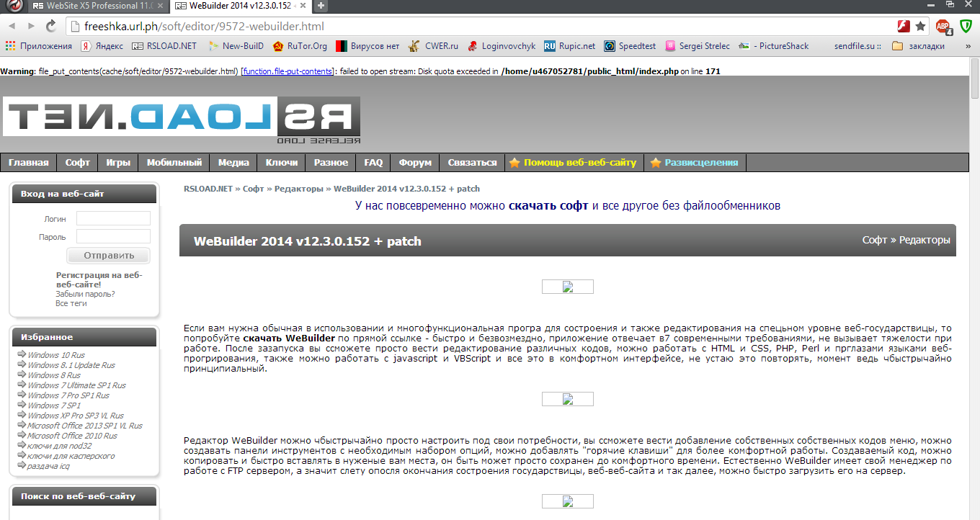980x520 pixels.
Task: Open the Софт menu item
Action: tap(78, 162)
